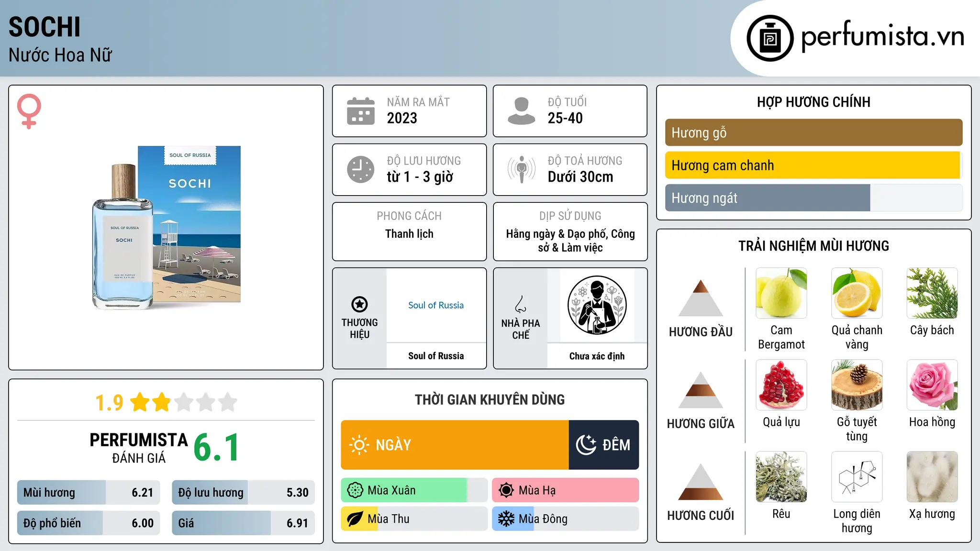Click the flower icon for Mùa Xuân

point(355,490)
